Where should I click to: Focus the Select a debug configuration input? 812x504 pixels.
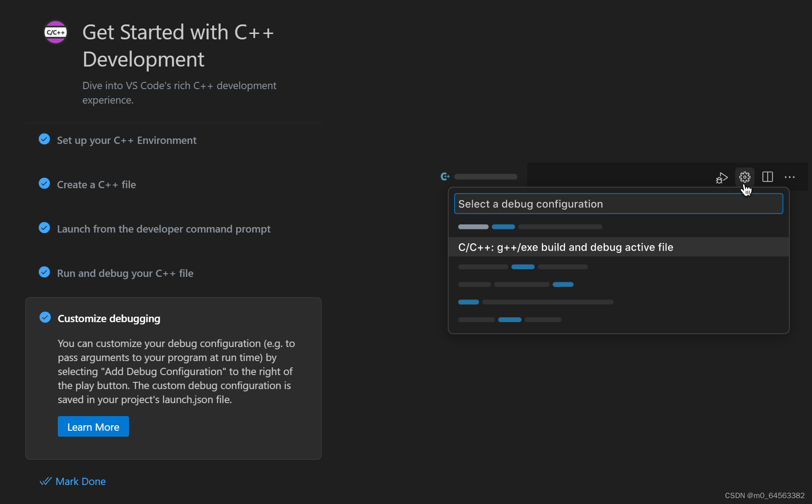click(x=618, y=204)
